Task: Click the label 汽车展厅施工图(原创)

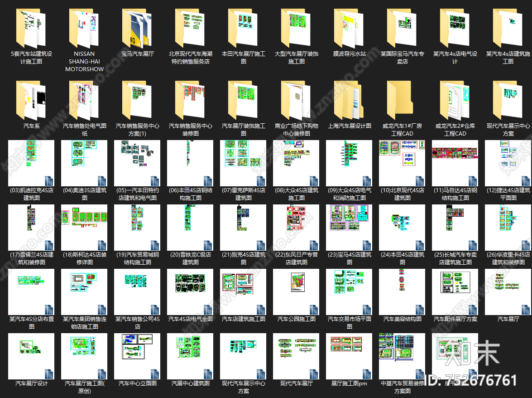Action: click(x=85, y=387)
